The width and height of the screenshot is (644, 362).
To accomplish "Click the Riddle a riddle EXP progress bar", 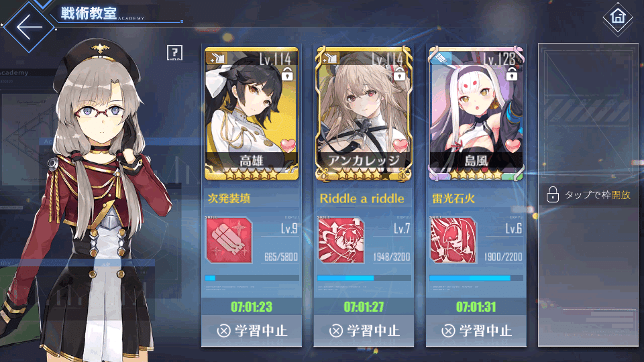I will tap(364, 278).
